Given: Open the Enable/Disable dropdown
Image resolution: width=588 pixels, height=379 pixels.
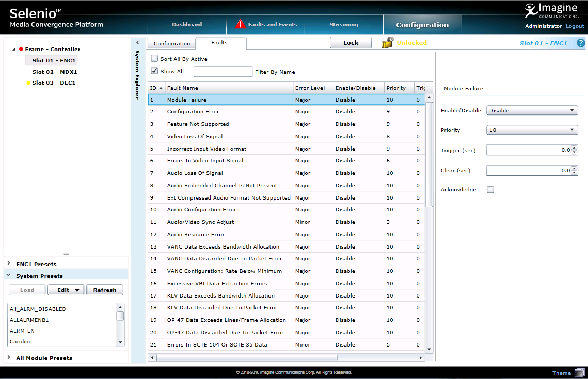Looking at the screenshot, I should 532,110.
